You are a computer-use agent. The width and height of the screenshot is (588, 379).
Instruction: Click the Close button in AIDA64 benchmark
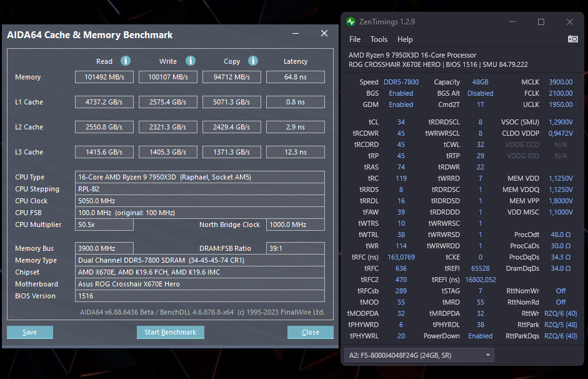310,332
